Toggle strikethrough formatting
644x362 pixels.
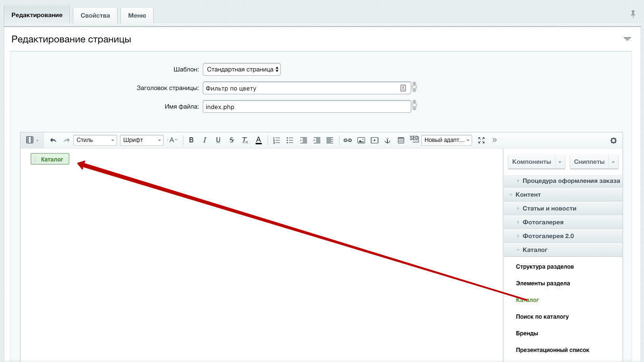click(x=231, y=140)
